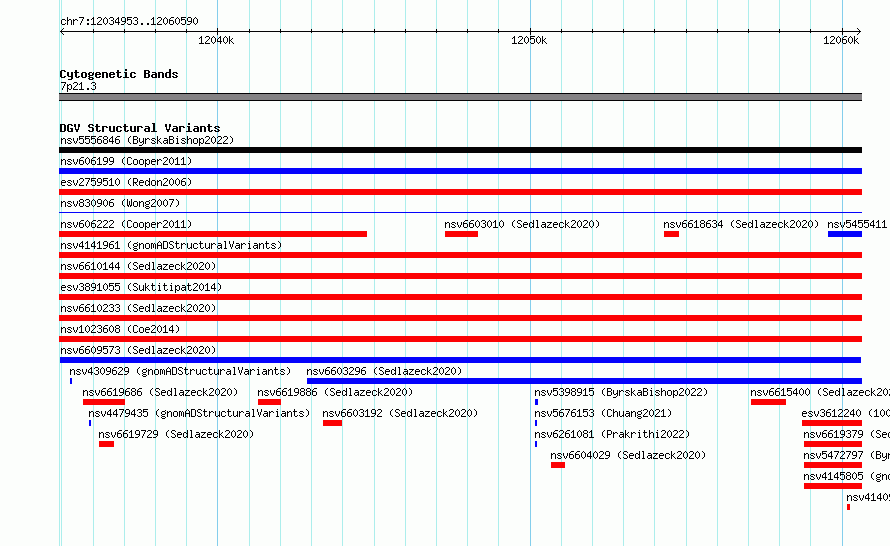The width and height of the screenshot is (890, 546).
Task: Click the 12040k ruler position label
Action: (216, 40)
